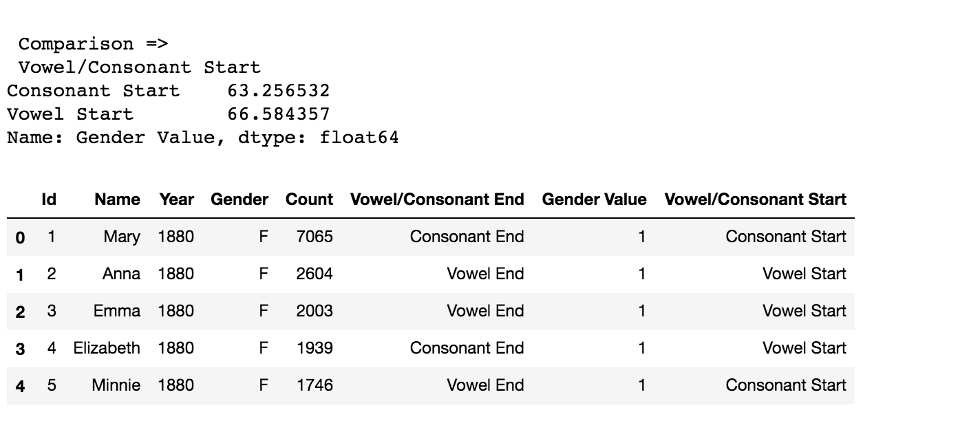Click the Vowel/Consonant End column header
980x421 pixels.
click(437, 199)
